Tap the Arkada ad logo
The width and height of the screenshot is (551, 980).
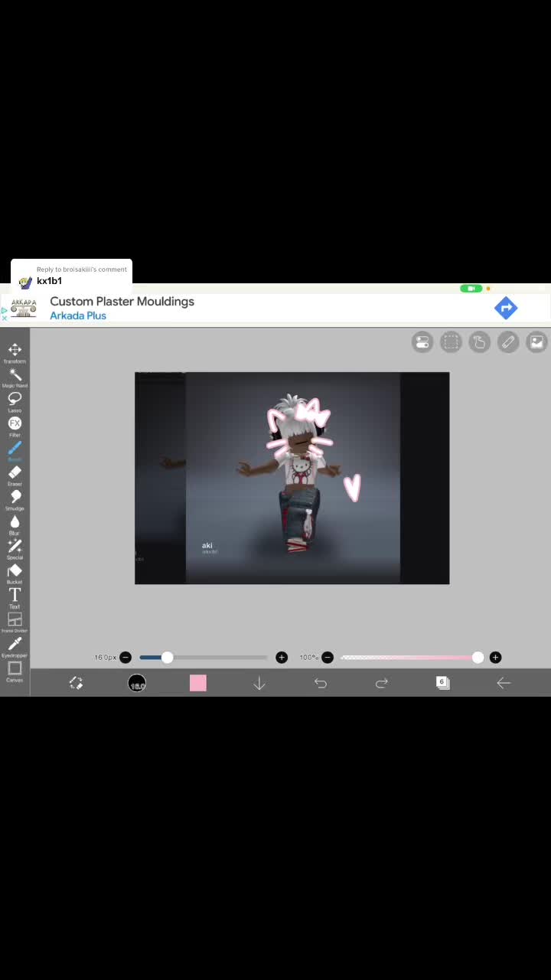[24, 308]
